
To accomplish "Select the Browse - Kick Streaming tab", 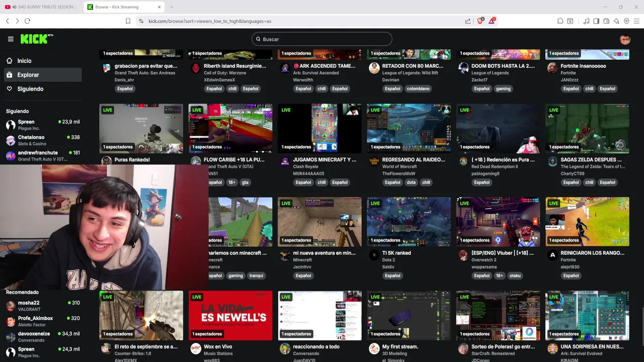I will [124, 7].
